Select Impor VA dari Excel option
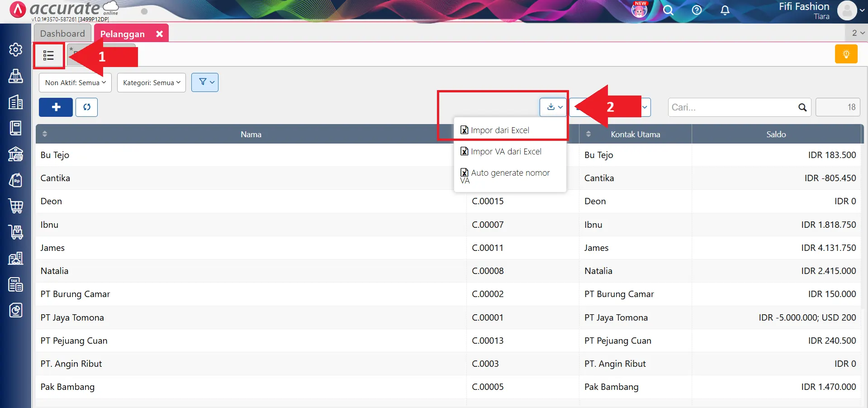Viewport: 868px width, 408px height. tap(506, 152)
